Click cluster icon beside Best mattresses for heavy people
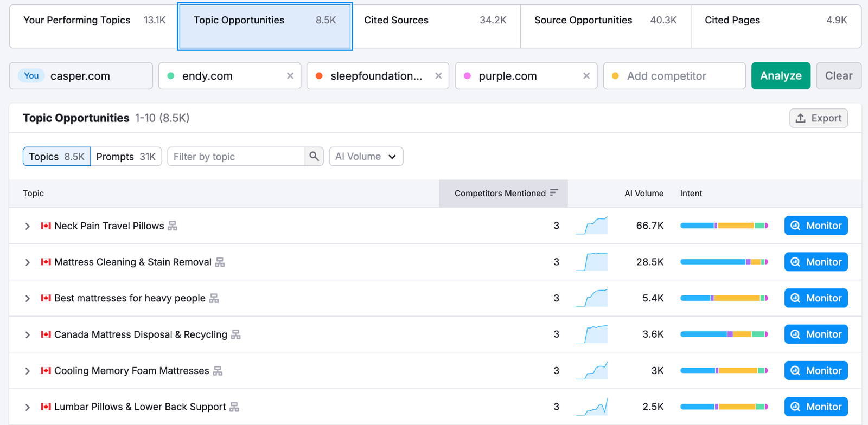The height and width of the screenshot is (425, 868). (214, 299)
